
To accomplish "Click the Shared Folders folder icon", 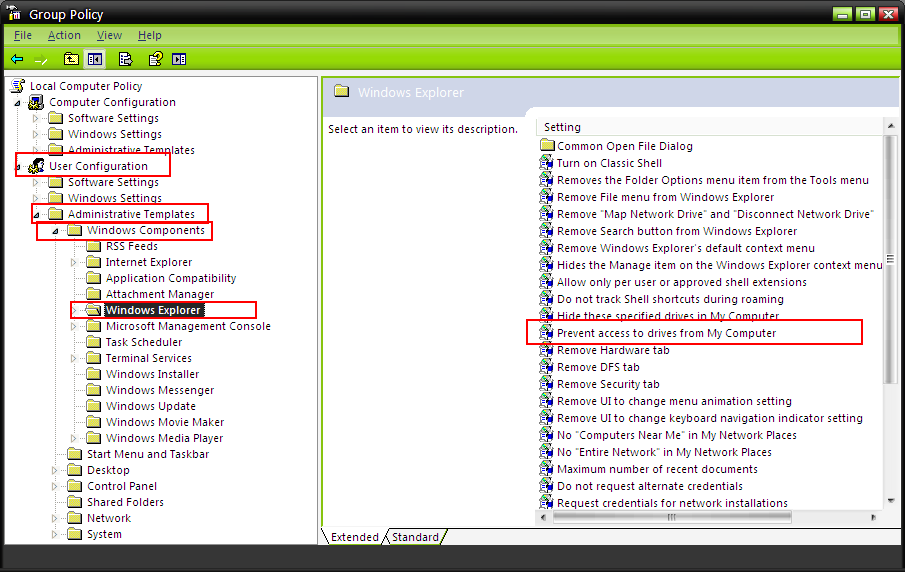I will click(x=74, y=502).
